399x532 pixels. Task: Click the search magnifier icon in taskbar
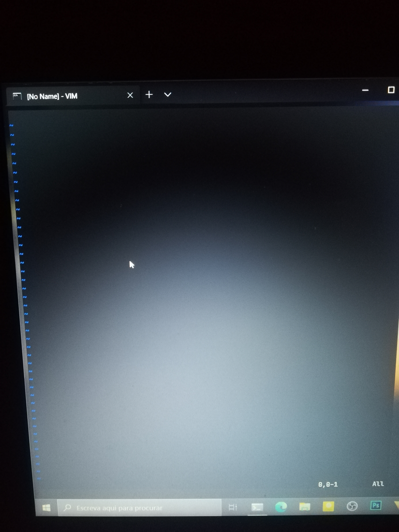pyautogui.click(x=67, y=507)
